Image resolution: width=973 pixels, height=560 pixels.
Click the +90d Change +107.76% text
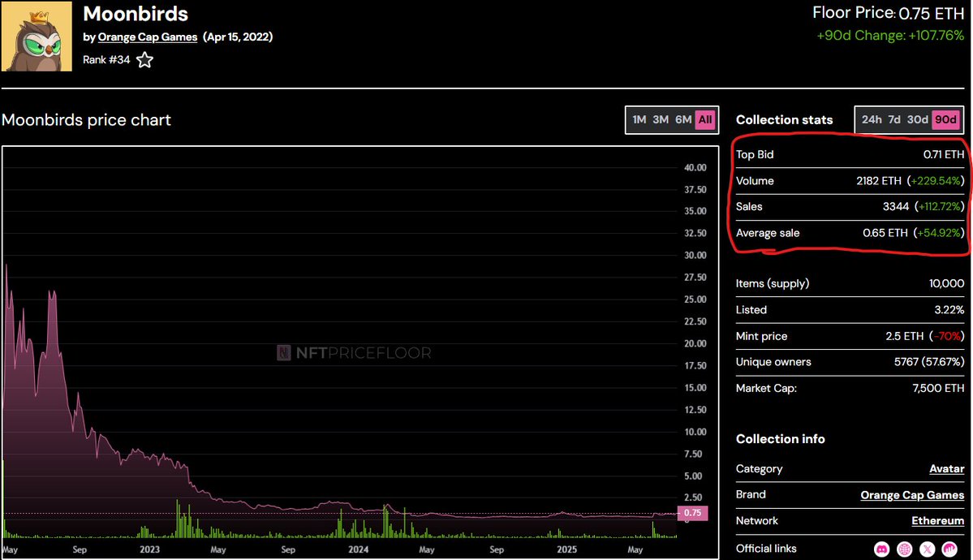(x=890, y=36)
